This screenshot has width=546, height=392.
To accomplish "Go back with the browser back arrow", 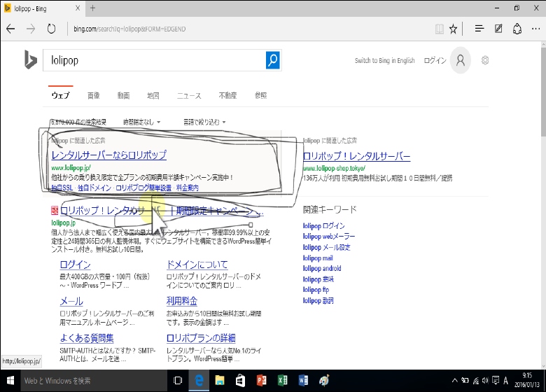I will pyautogui.click(x=10, y=29).
